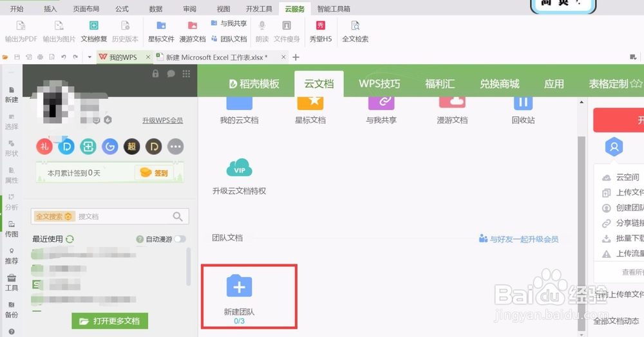644x337 pixels.
Task: Open the 开发工具 ribbon tab
Action: coord(259,8)
